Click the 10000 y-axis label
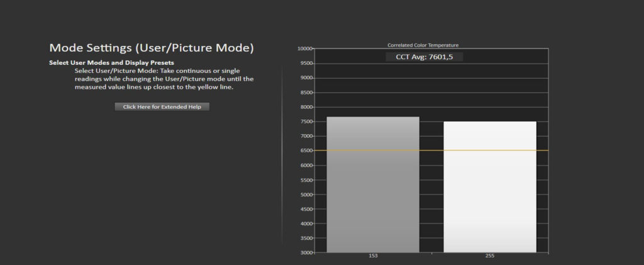Image resolution: width=644 pixels, height=265 pixels. [x=304, y=48]
